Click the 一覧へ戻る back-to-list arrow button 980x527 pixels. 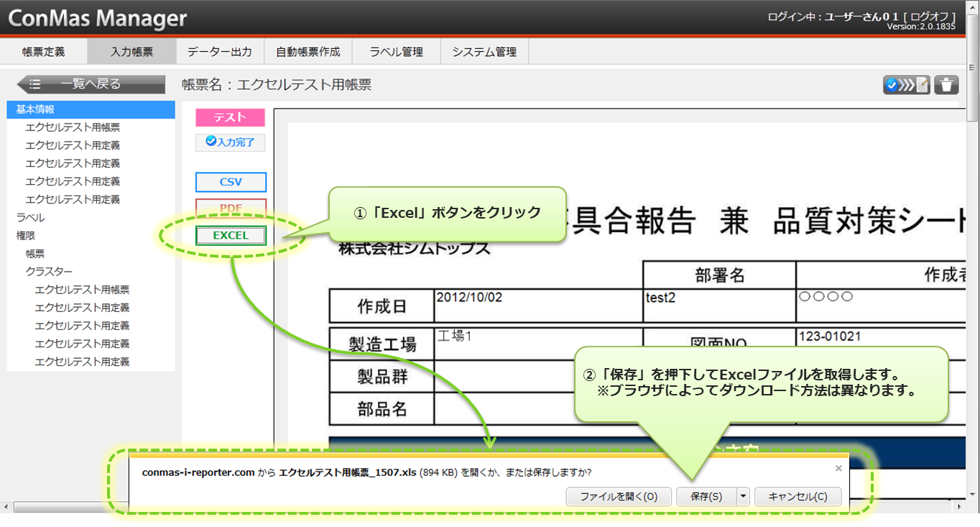(91, 84)
